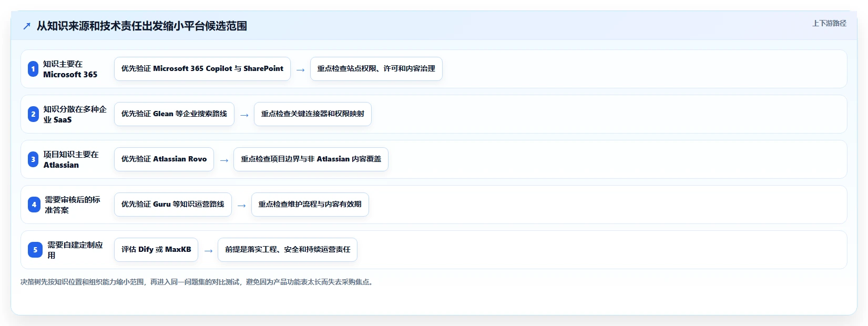
Task: Click the panel heading 从知识来源和技术责任出发缩小平台候选范围
Action: pos(142,26)
